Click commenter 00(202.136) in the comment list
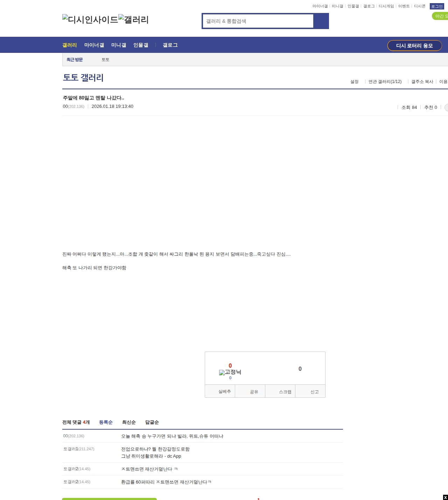 [74, 436]
